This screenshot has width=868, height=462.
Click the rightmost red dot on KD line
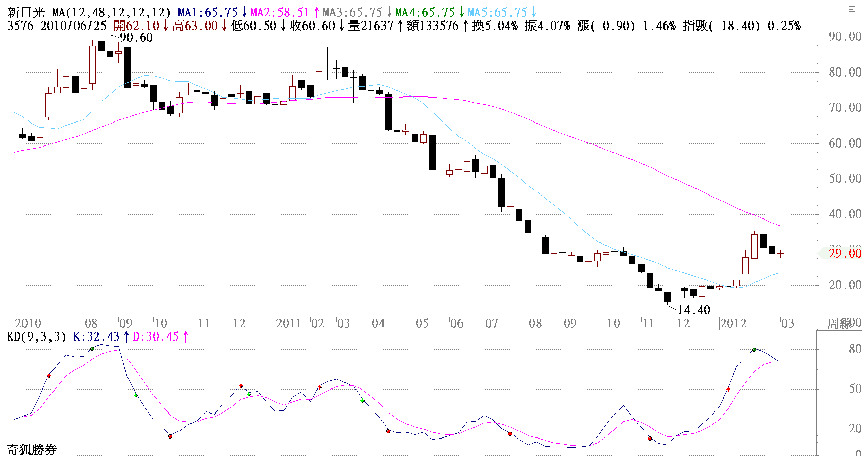650,439
